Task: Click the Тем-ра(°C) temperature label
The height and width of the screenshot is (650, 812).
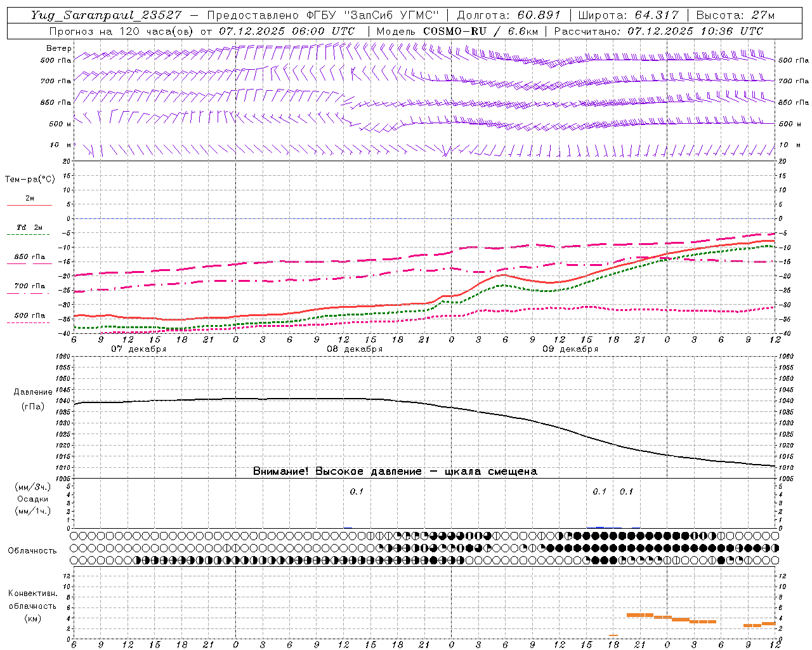Action: pyautogui.click(x=30, y=180)
